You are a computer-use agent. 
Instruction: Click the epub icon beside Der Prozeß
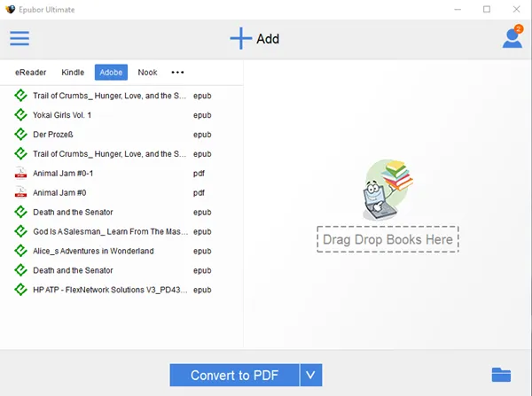coord(20,135)
